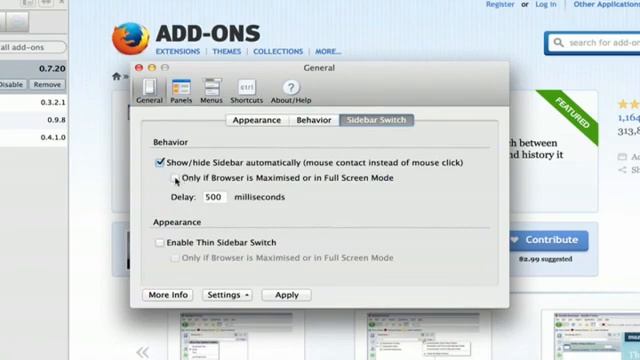Switch to the Appearance tab
The height and width of the screenshot is (360, 640).
coord(257,120)
